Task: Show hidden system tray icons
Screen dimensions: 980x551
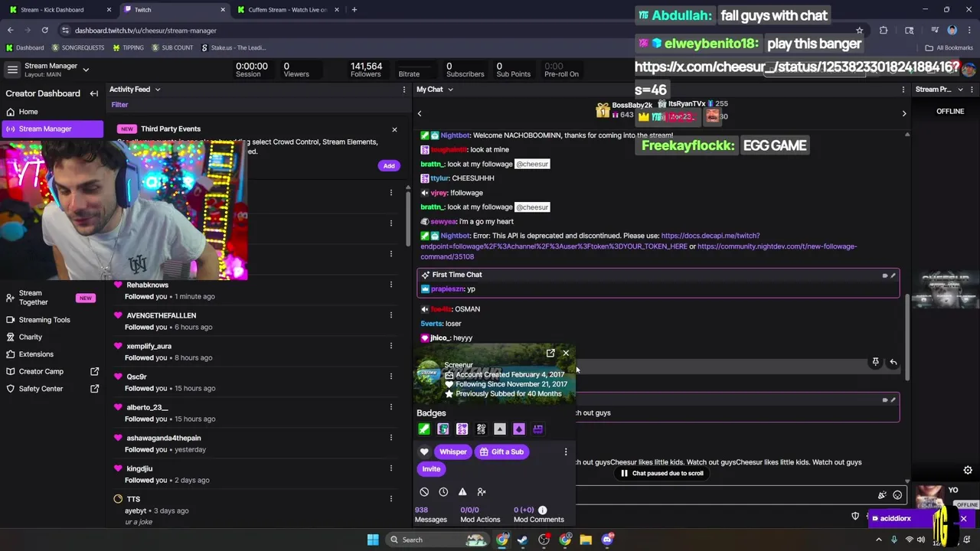Action: [878, 540]
